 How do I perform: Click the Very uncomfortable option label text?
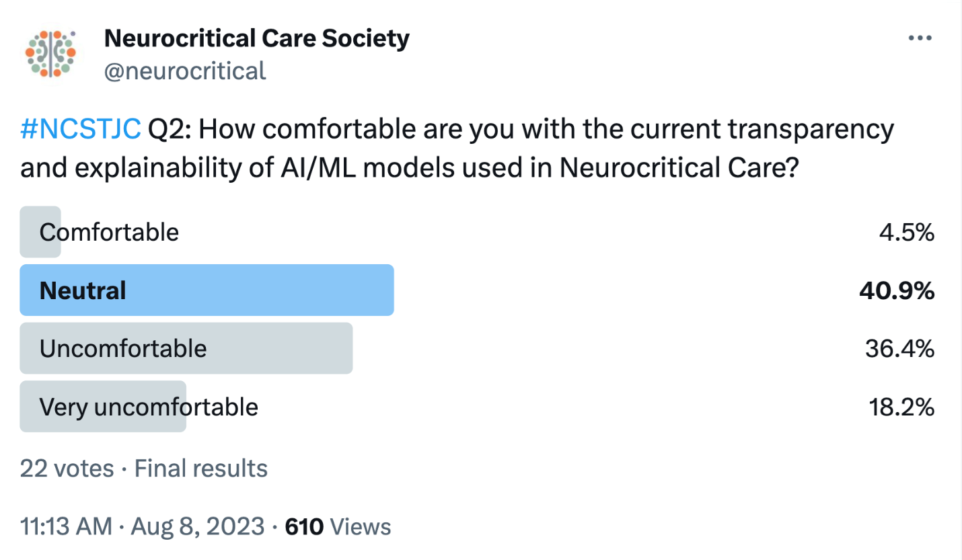[x=149, y=407]
